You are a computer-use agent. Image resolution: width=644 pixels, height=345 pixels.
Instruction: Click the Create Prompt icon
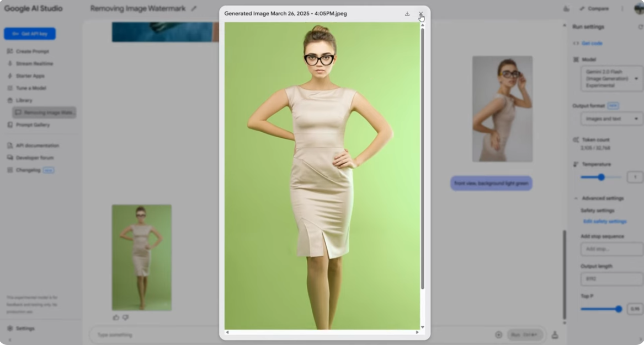[x=10, y=51]
